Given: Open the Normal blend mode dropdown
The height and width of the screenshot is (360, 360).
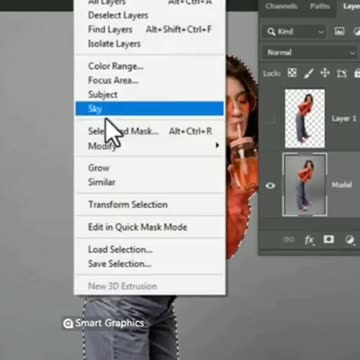Looking at the screenshot, I should (310, 52).
